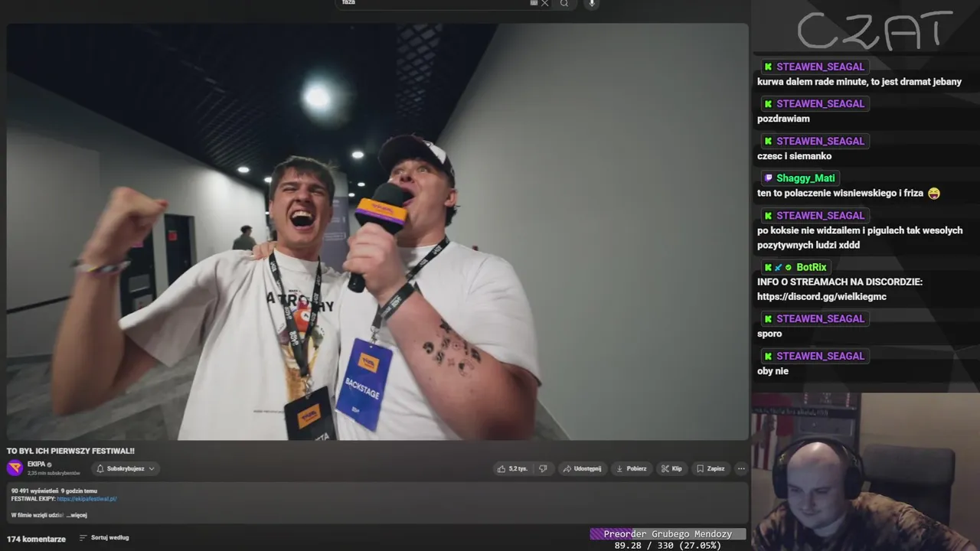
Task: Open the EKIPA channel name link
Action: [x=36, y=465]
